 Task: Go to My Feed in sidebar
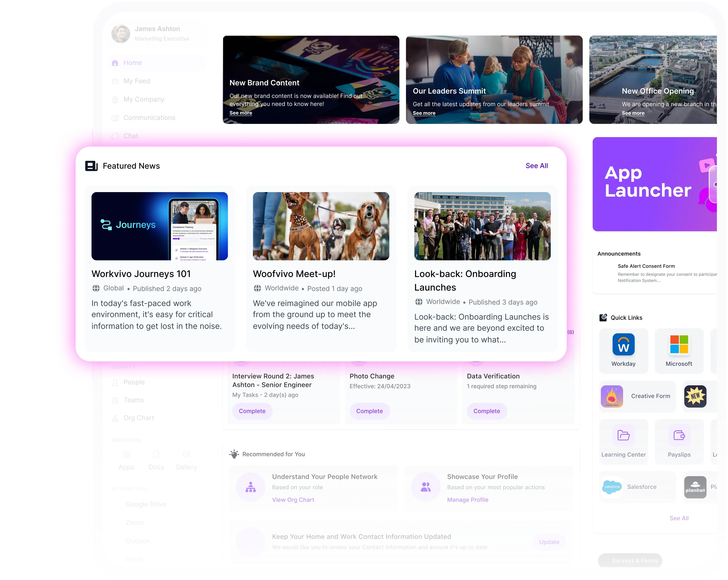pyautogui.click(x=136, y=81)
